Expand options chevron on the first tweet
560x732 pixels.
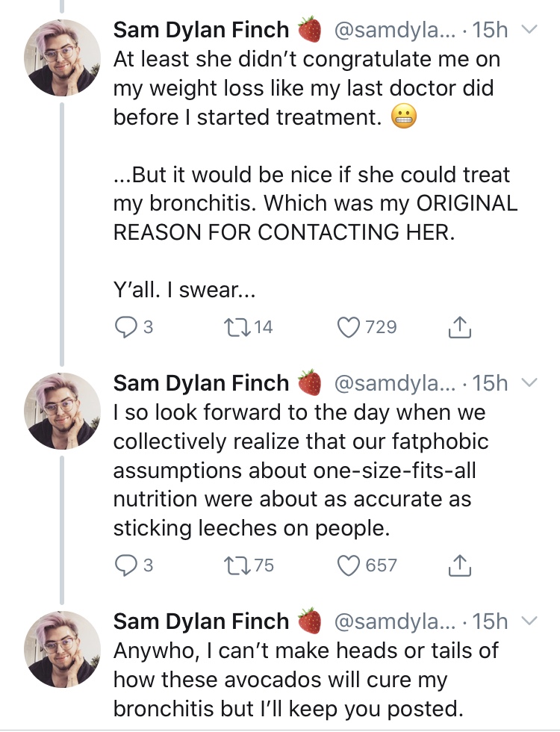click(529, 29)
